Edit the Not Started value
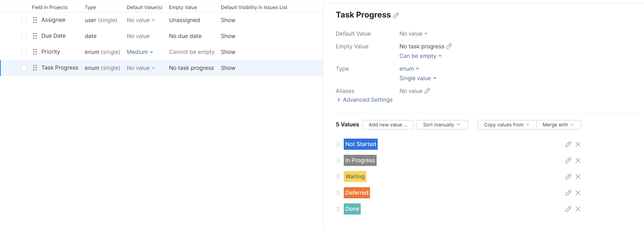644x231 pixels. pyautogui.click(x=568, y=144)
